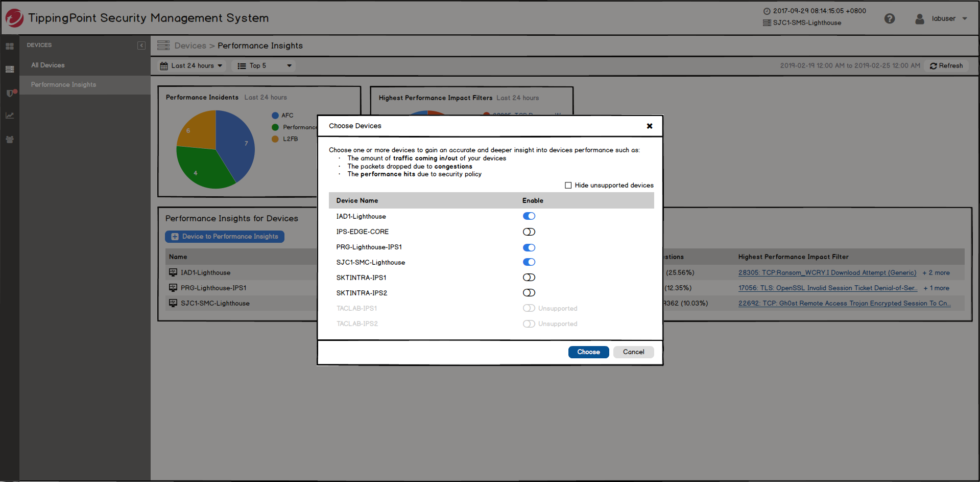Enable the SKTINTRA-IPS1 toggle

pos(529,278)
